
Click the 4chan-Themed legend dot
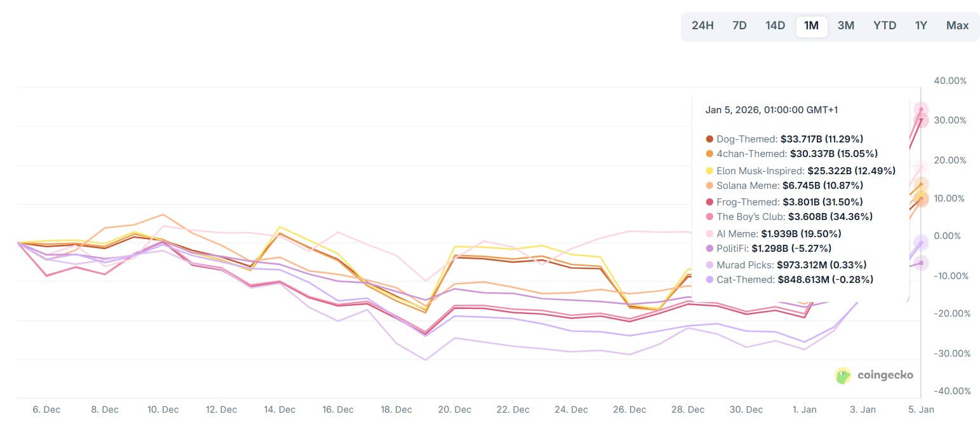pos(709,154)
